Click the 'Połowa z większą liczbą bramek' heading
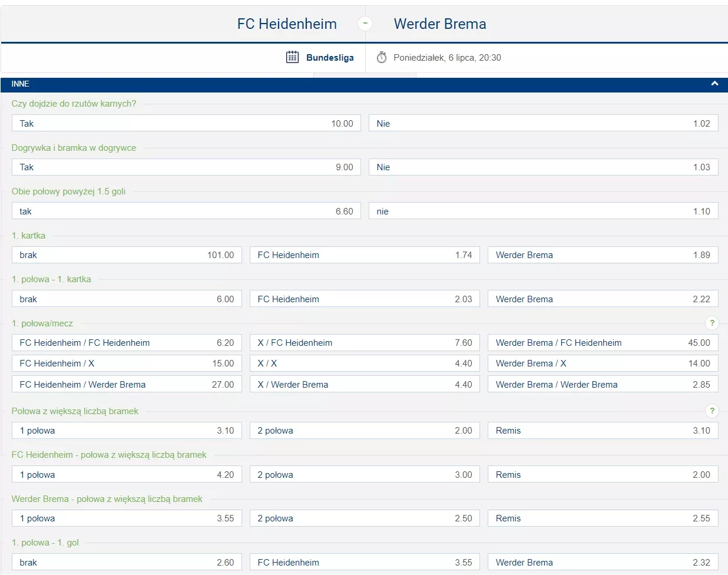 click(x=75, y=411)
